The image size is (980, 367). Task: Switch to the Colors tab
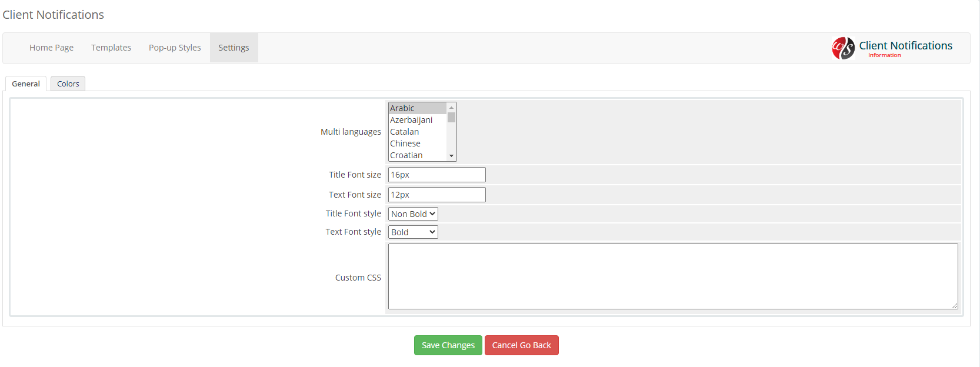[68, 84]
